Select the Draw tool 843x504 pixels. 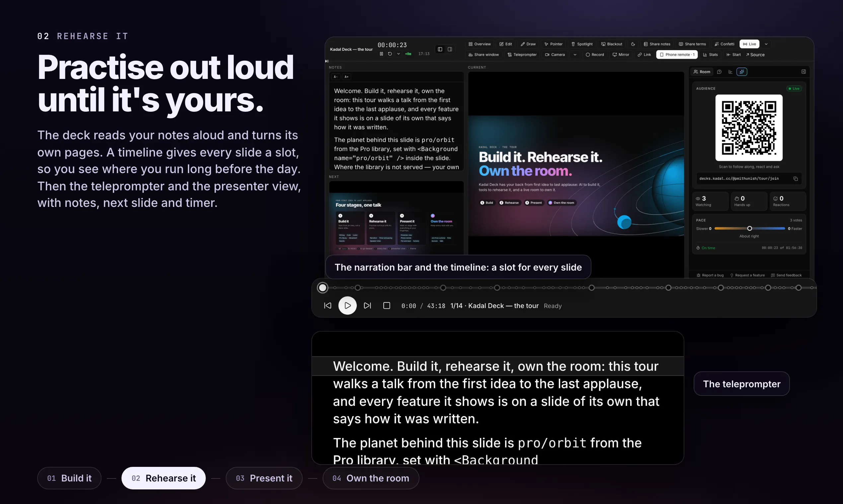(528, 44)
